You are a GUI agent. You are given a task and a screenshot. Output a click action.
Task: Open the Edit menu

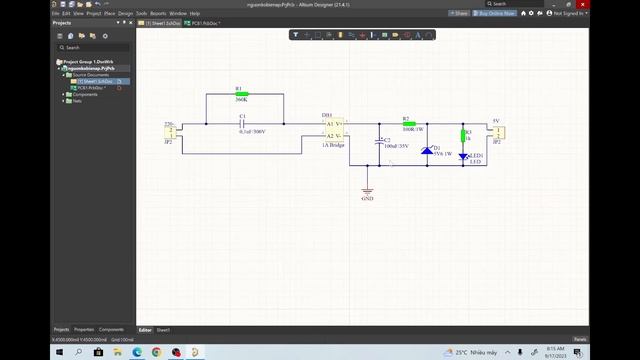point(66,13)
